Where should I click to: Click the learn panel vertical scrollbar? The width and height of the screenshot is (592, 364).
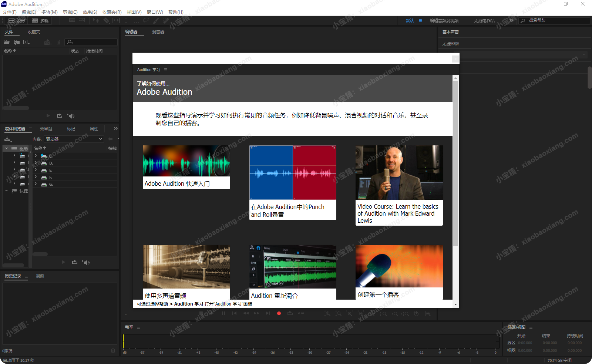[x=455, y=163]
